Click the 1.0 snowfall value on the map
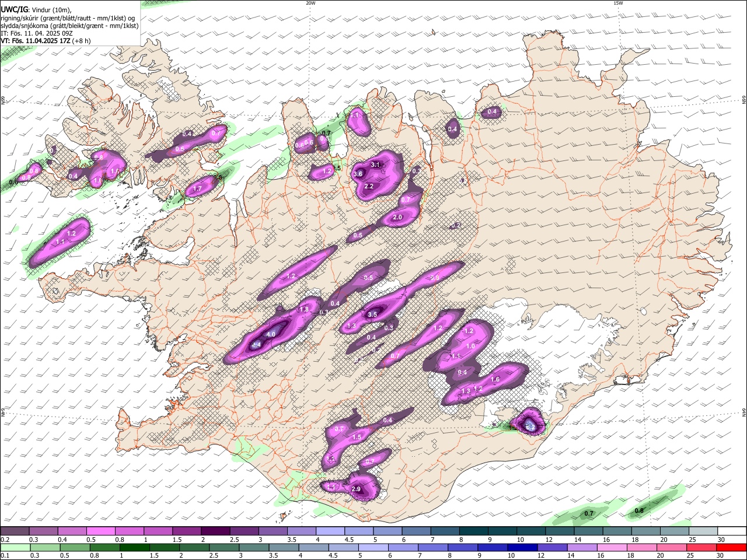The image size is (747, 560). click(470, 346)
